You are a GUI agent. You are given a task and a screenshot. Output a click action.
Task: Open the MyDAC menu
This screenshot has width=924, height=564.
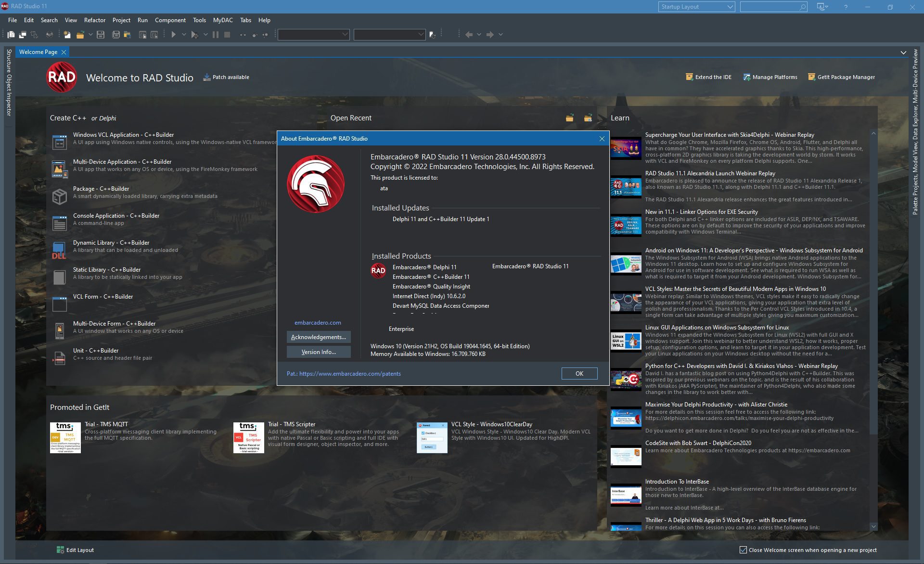[x=223, y=20]
